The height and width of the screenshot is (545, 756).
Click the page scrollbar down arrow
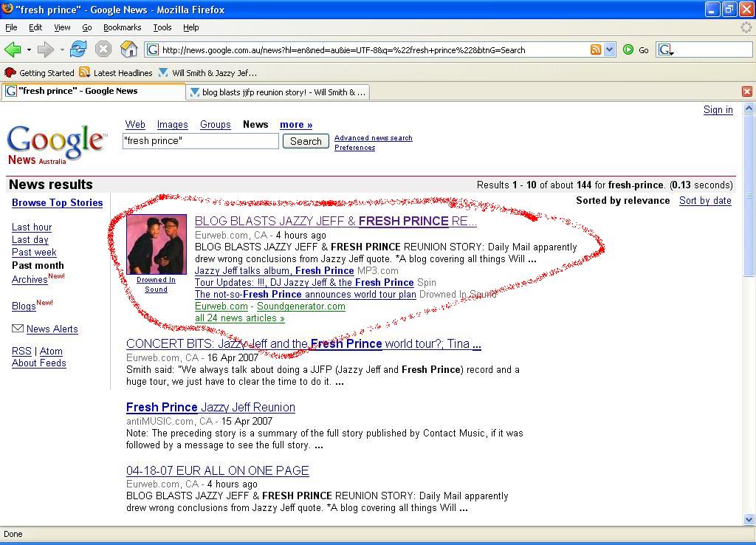point(749,519)
